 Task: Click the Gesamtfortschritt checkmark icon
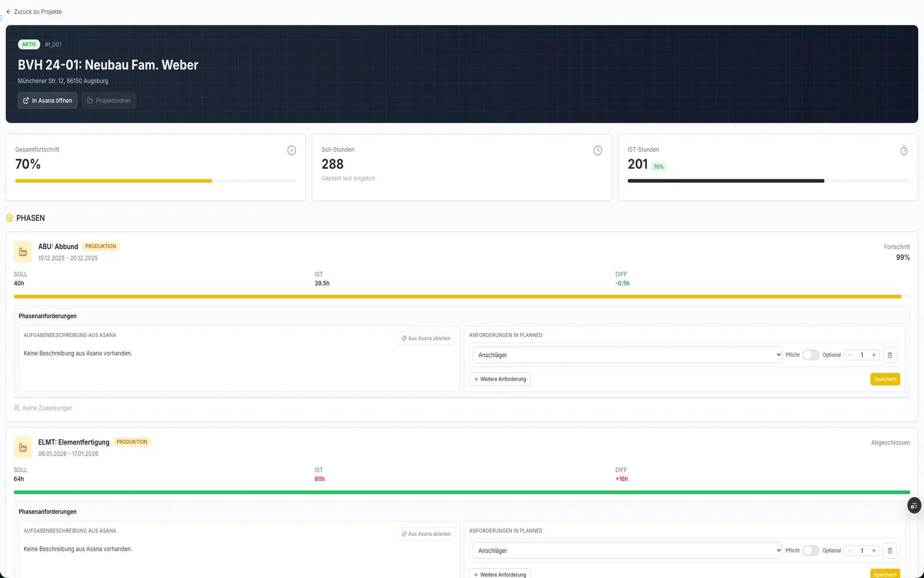pyautogui.click(x=292, y=150)
